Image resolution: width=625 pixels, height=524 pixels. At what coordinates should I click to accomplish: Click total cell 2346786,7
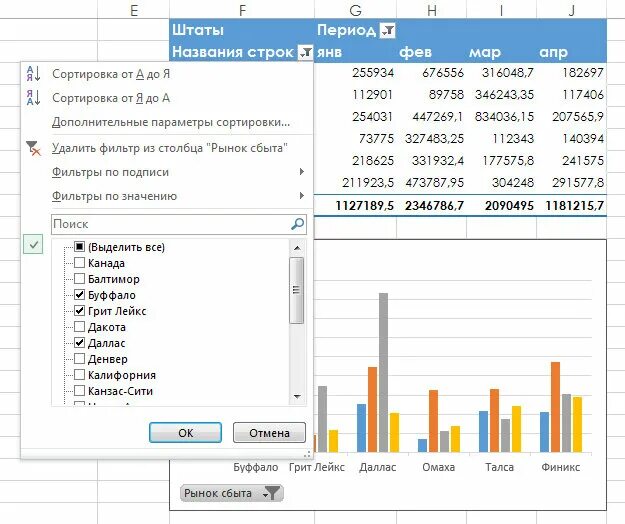pos(432,206)
